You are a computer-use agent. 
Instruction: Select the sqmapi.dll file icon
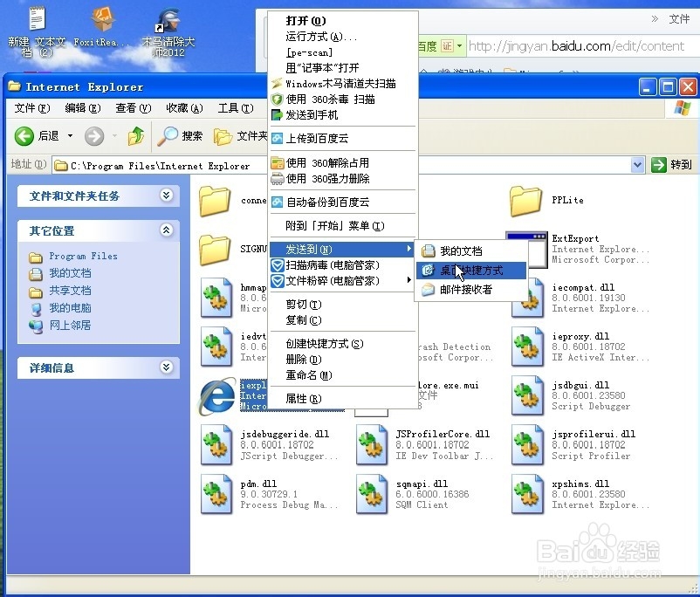tap(372, 494)
